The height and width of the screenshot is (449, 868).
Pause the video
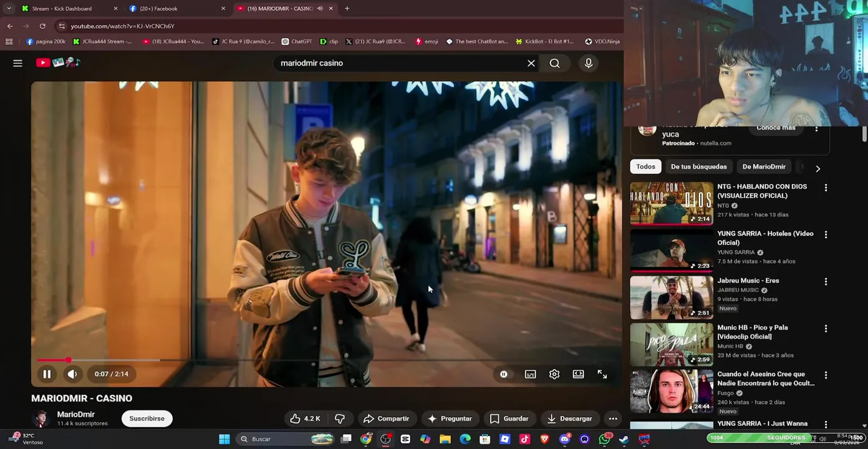pos(47,374)
